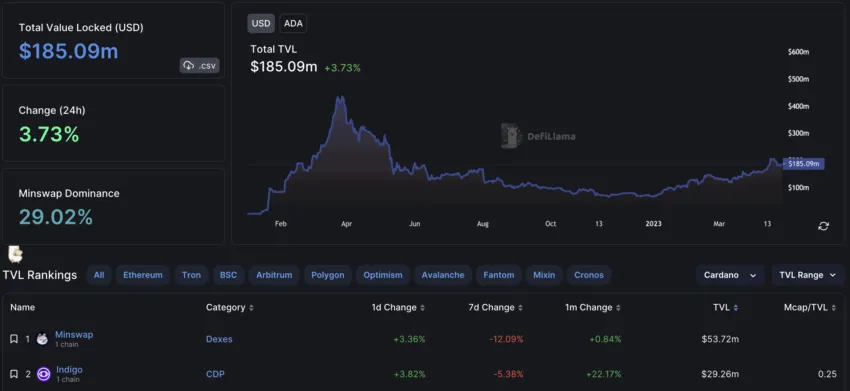
Task: Click the $185.09m chart value marker
Action: coord(804,163)
